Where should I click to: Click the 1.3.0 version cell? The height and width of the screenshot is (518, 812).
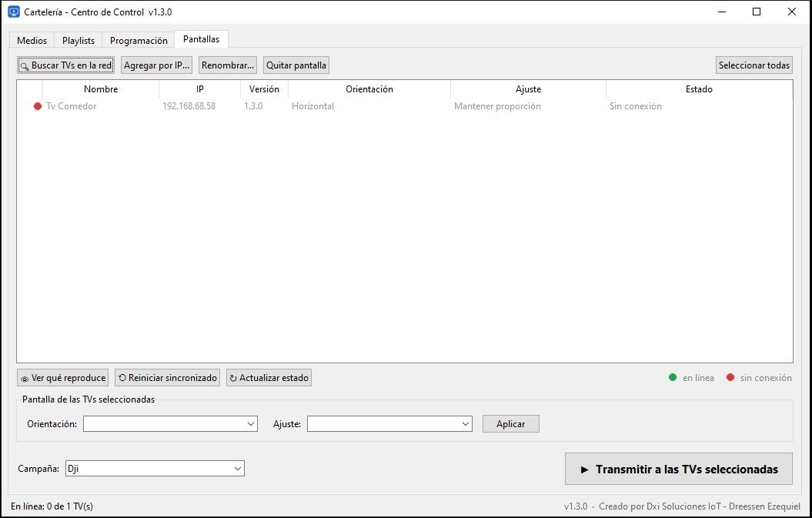tap(253, 106)
